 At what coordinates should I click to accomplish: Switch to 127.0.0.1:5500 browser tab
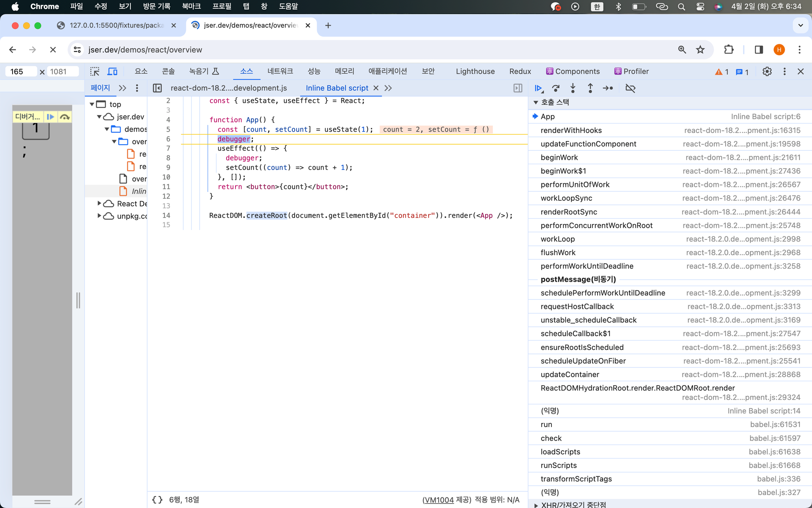coord(117,26)
